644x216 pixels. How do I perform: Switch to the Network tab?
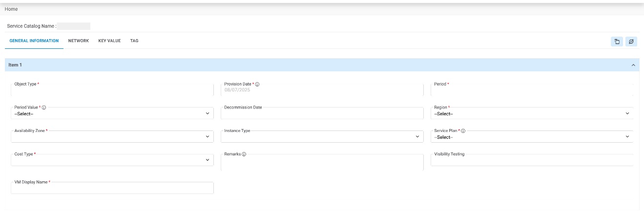tap(79, 41)
